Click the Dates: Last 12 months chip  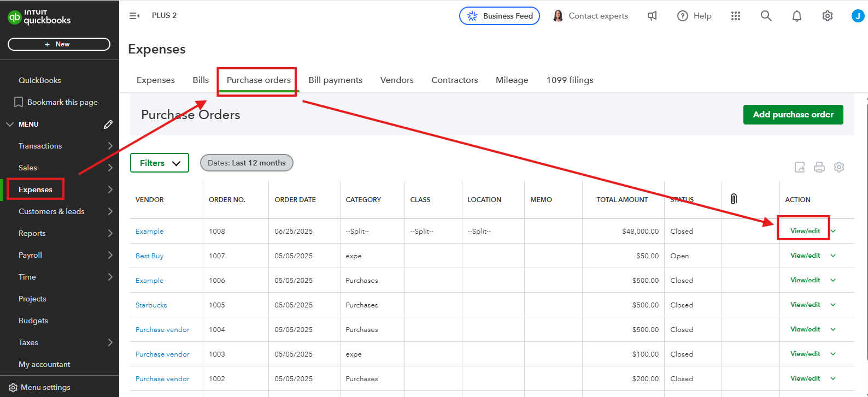click(x=247, y=163)
